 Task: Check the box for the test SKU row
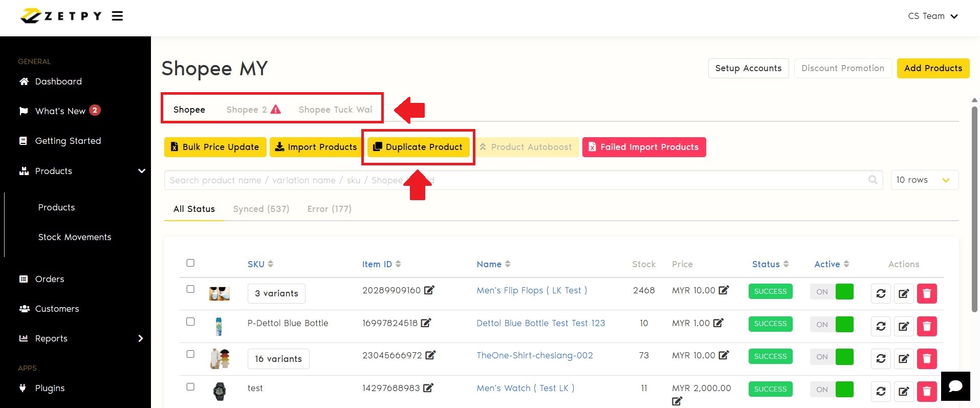pyautogui.click(x=190, y=386)
